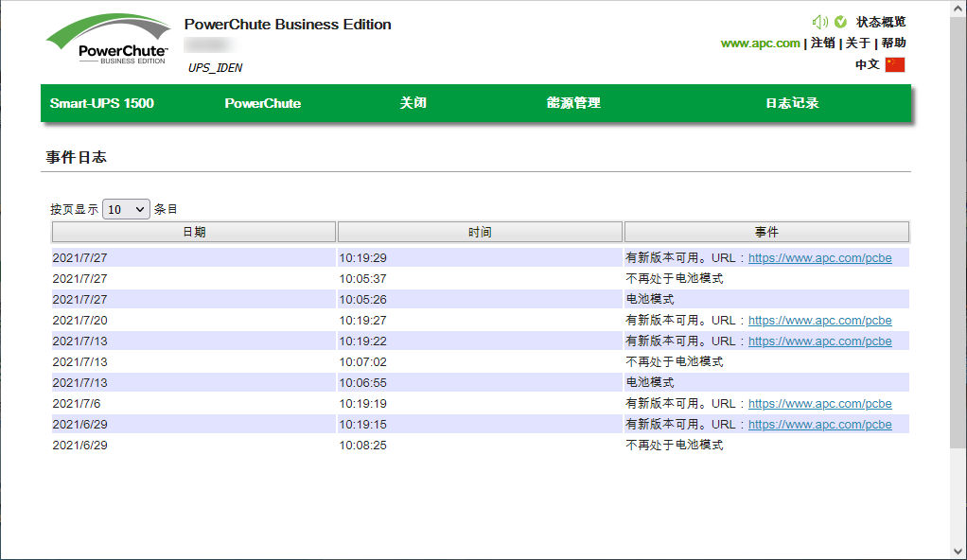Open the 关闭 menu
The image size is (967, 560).
pyautogui.click(x=413, y=103)
